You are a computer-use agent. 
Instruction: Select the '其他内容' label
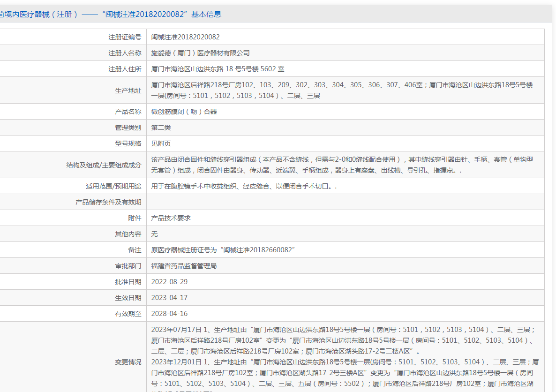(x=128, y=234)
